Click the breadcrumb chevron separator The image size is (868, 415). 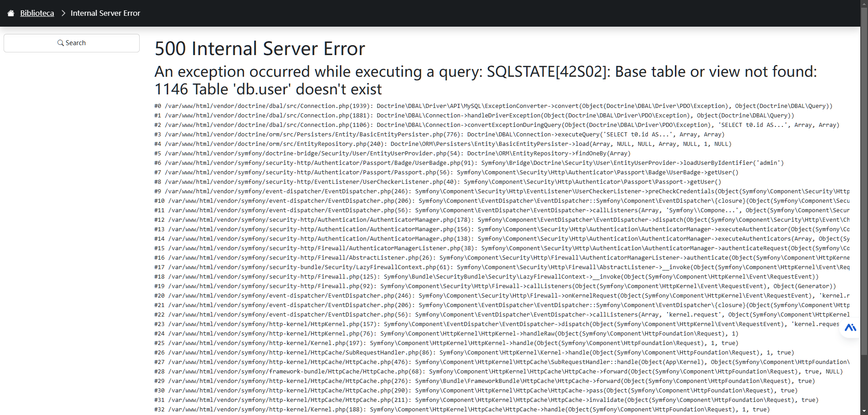[x=63, y=13]
